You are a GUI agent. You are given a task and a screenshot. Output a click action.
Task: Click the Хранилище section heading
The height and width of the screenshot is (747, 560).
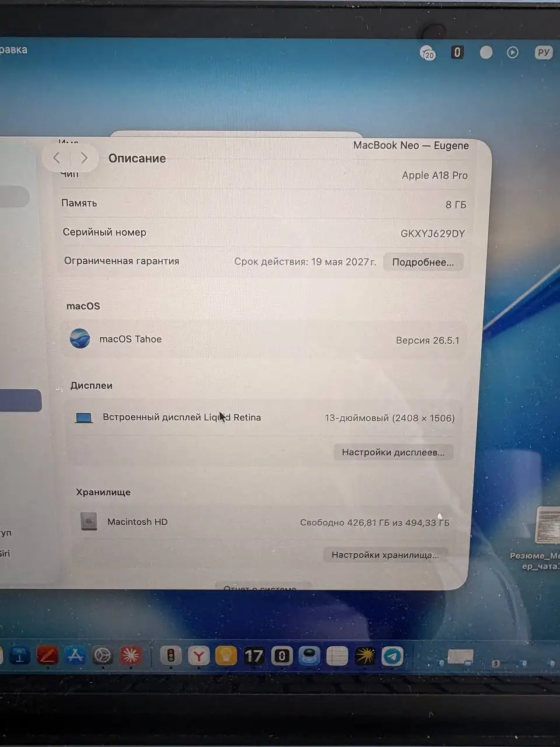click(x=103, y=492)
